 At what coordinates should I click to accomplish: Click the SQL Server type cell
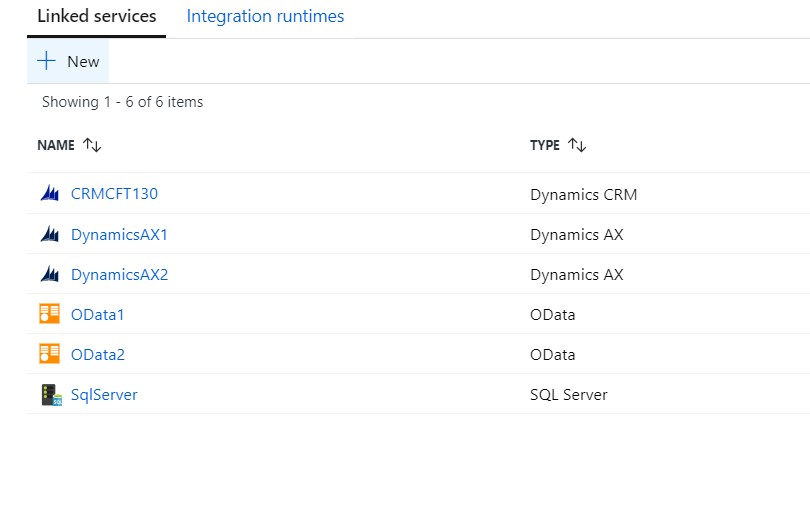pyautogui.click(x=569, y=395)
